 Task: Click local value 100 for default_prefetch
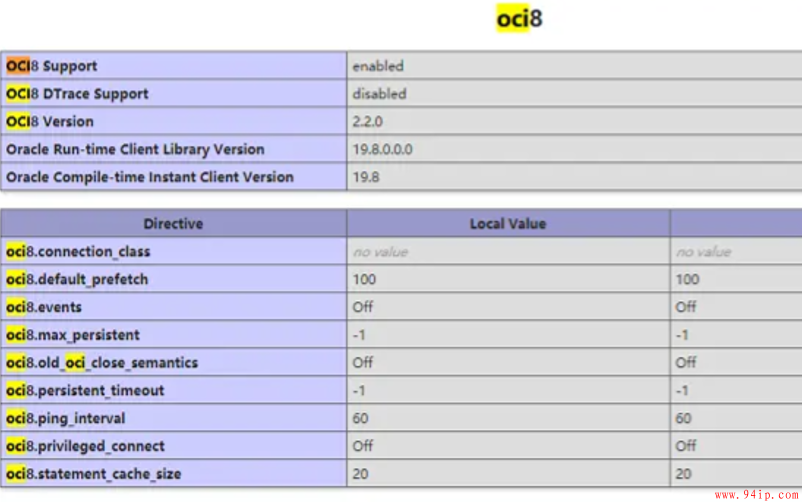coord(364,279)
